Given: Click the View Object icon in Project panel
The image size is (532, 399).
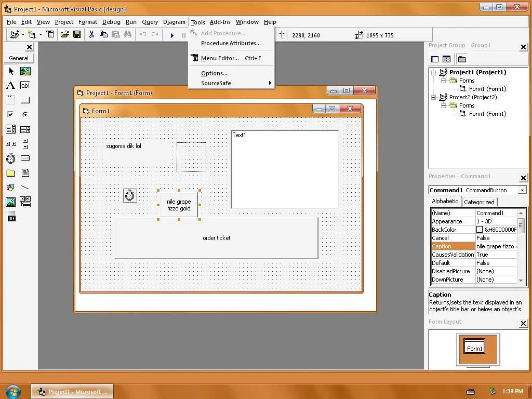Looking at the screenshot, I should [x=446, y=59].
